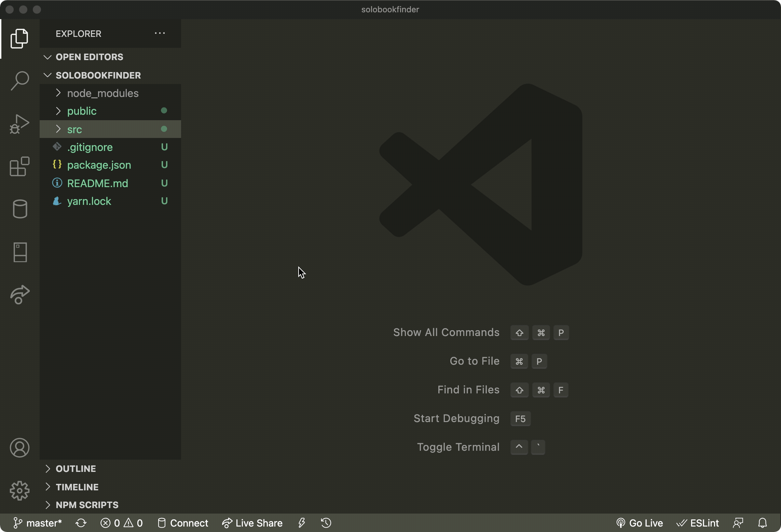Screen dimensions: 781x532
Task: Click the Show All Commands hint text
Action: [446, 332]
